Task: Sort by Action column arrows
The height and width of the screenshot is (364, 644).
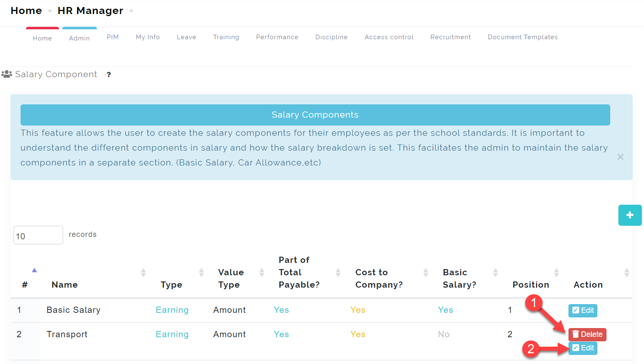Action: [627, 272]
